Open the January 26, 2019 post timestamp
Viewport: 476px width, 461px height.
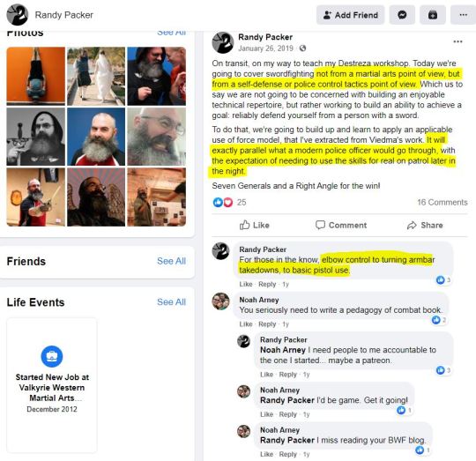click(265, 48)
